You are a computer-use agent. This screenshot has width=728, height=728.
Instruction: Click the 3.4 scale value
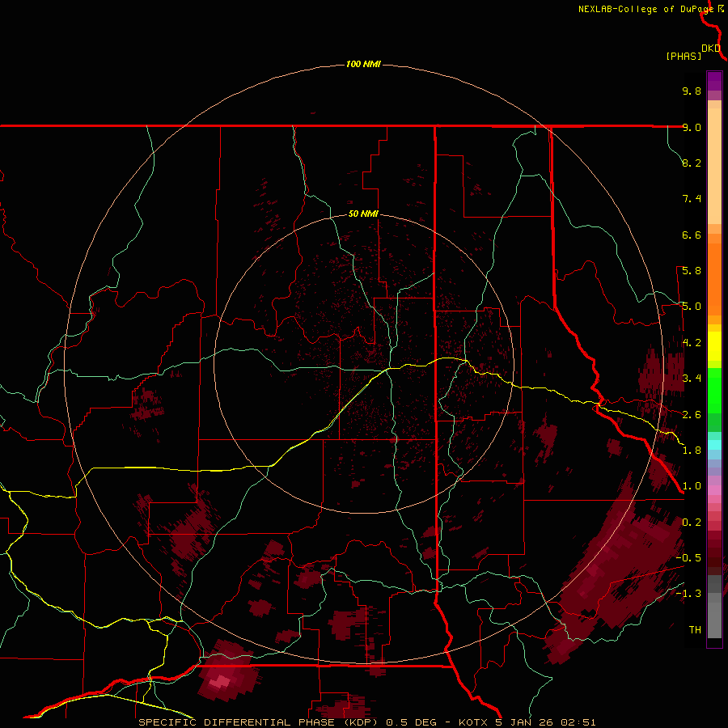(692, 379)
